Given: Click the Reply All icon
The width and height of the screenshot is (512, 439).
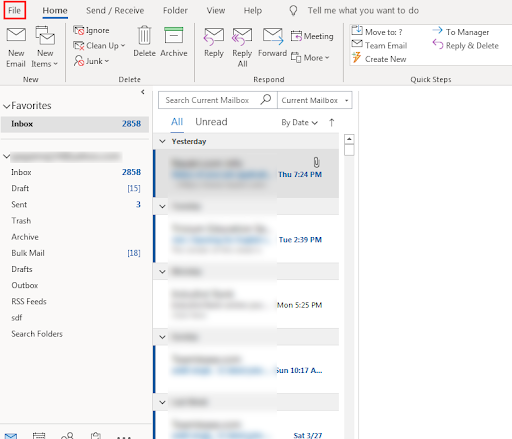Looking at the screenshot, I should pos(242,36).
